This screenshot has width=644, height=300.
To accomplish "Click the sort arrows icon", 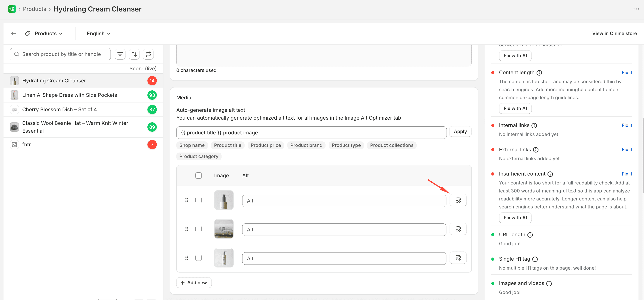I will coord(134,54).
